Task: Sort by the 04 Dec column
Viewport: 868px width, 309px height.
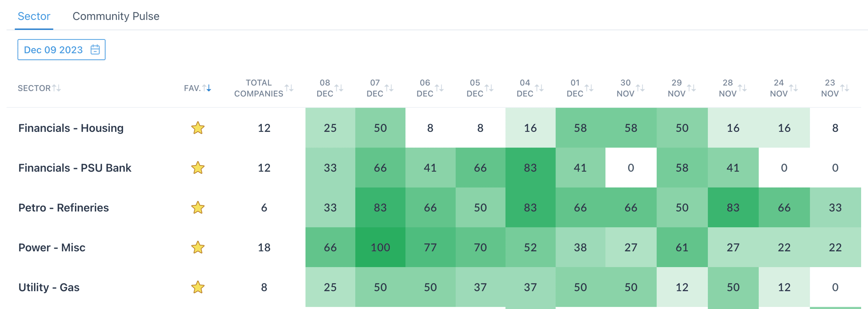Action: [x=539, y=88]
